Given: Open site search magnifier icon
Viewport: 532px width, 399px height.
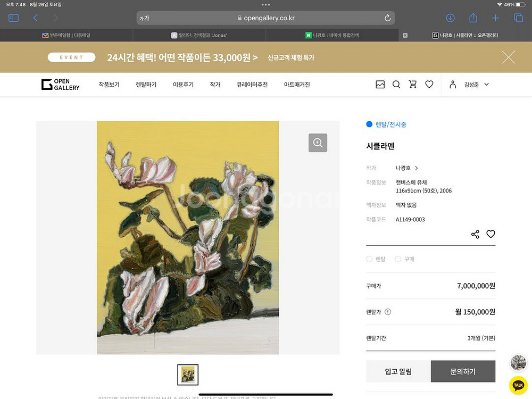Looking at the screenshot, I should pos(396,85).
